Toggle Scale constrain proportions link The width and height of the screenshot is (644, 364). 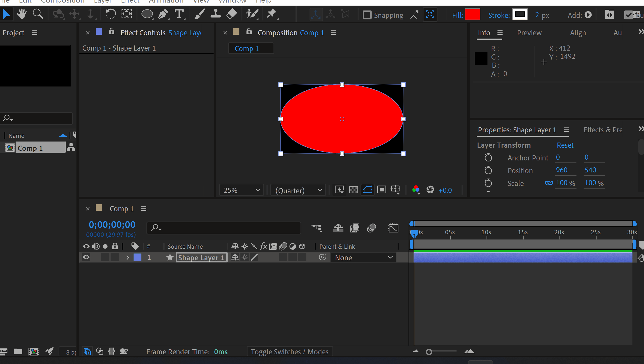[x=549, y=183]
